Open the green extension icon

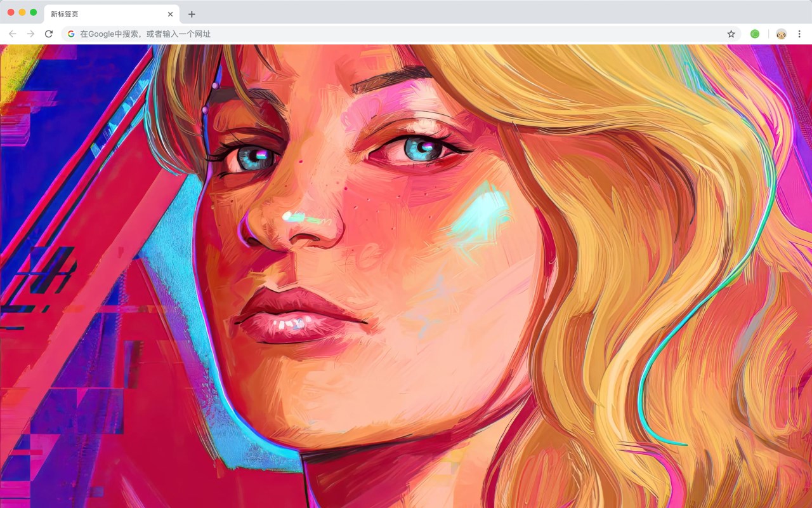(755, 34)
